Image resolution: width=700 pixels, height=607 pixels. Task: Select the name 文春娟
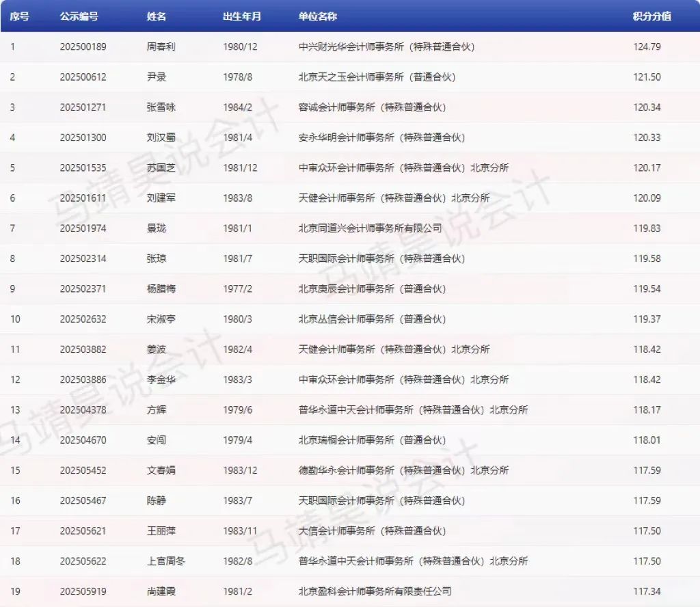pyautogui.click(x=161, y=470)
